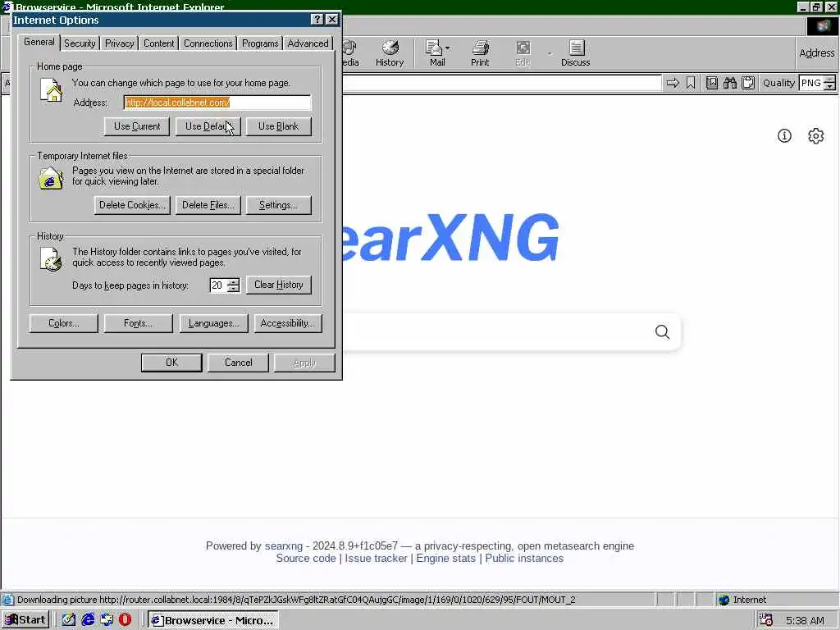The height and width of the screenshot is (630, 840).
Task: Open the Accessibility dialog button
Action: 288,323
